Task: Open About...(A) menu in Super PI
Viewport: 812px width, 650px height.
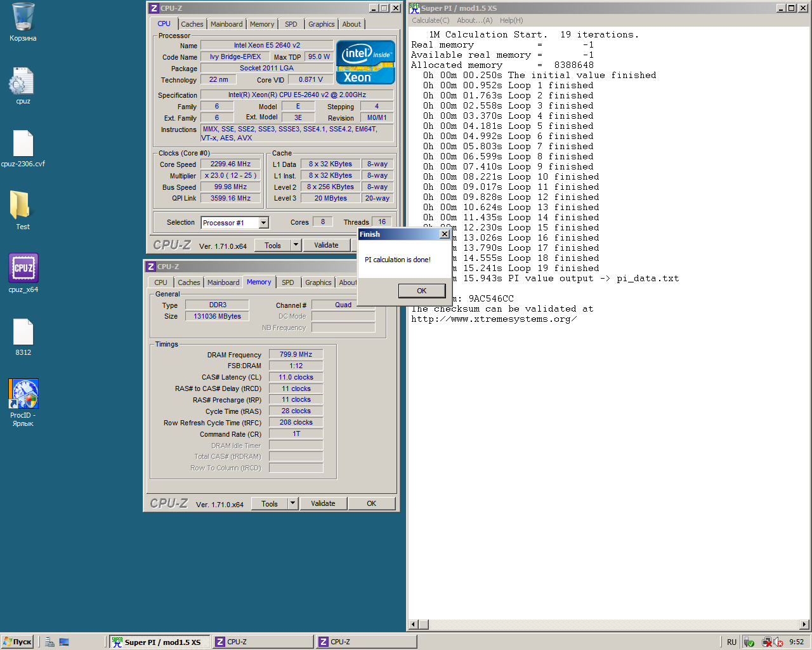Action: [x=475, y=20]
